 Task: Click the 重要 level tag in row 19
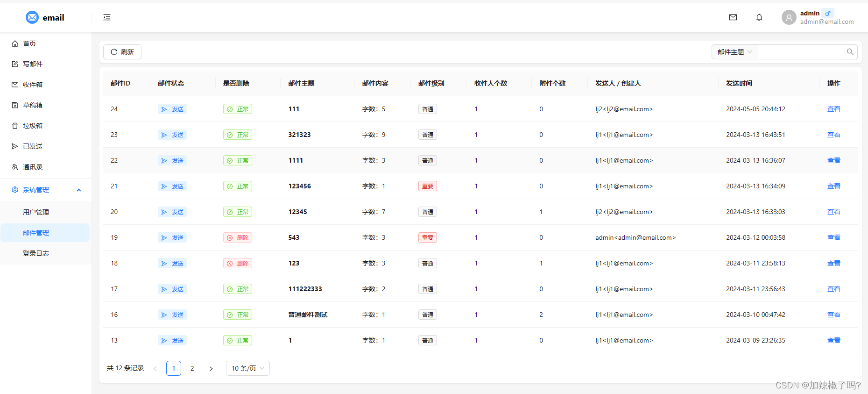[x=428, y=237]
